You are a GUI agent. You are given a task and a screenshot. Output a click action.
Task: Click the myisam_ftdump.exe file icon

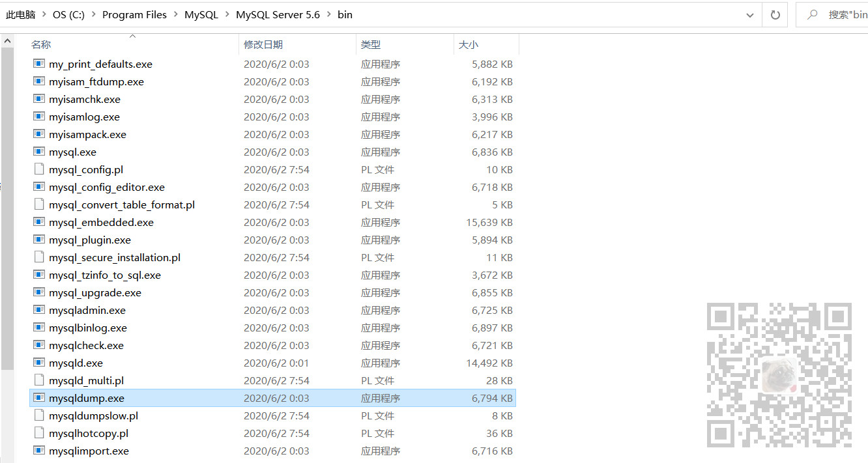tap(39, 81)
